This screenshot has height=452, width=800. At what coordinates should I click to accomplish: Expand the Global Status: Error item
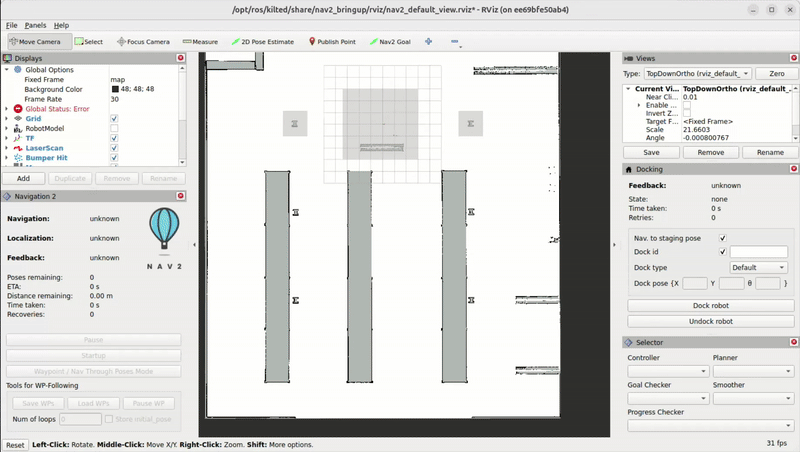coord(7,108)
